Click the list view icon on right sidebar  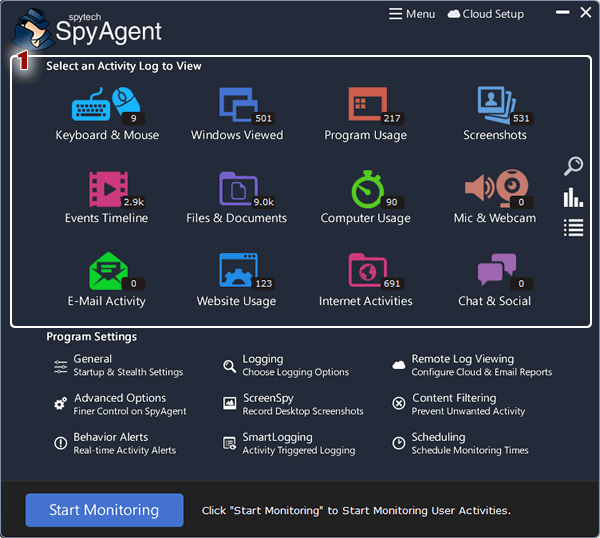pyautogui.click(x=573, y=228)
